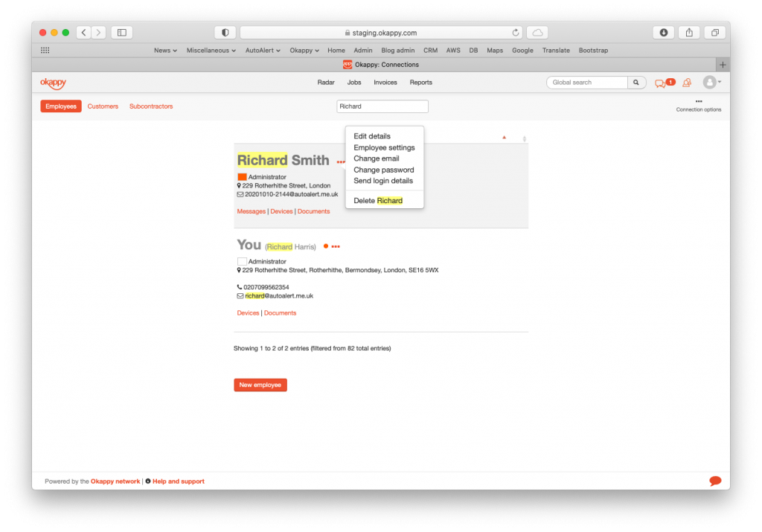Viewport: 762px width, 532px height.
Task: Expand the News bookmarks dropdown
Action: click(165, 51)
